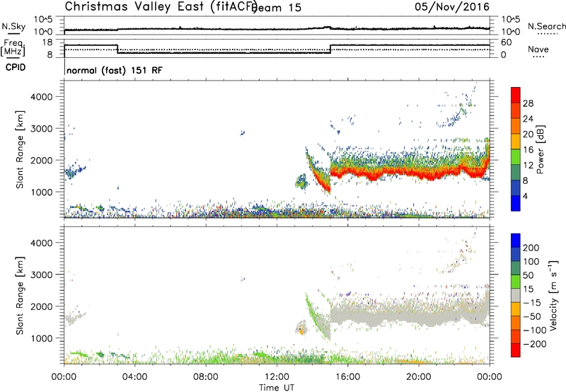Click the "4000" tick of the power panel
Viewport: 566px width, 392px height.
41,97
